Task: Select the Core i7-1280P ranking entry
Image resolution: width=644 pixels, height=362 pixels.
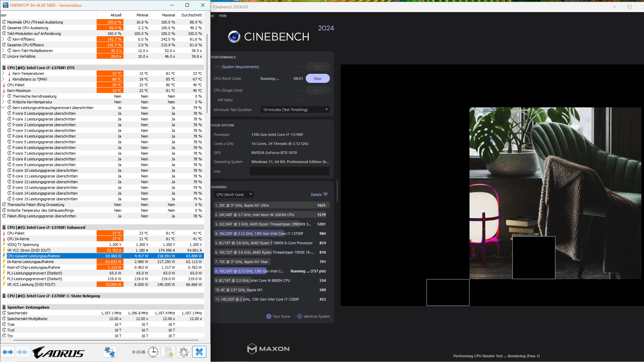Action: pyautogui.click(x=271, y=299)
